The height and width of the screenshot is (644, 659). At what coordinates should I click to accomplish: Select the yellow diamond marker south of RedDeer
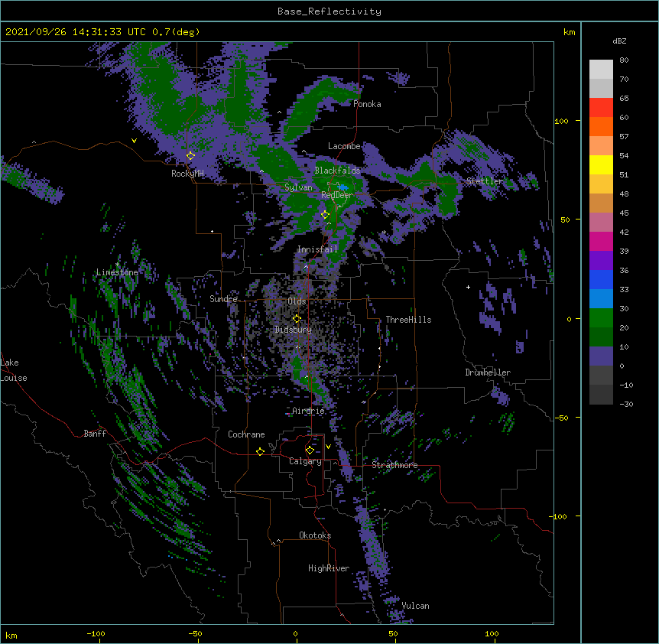325,215
